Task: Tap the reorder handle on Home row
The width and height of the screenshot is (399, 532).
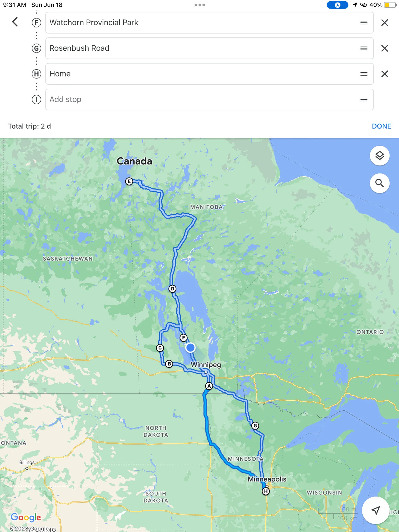Action: 364,74
